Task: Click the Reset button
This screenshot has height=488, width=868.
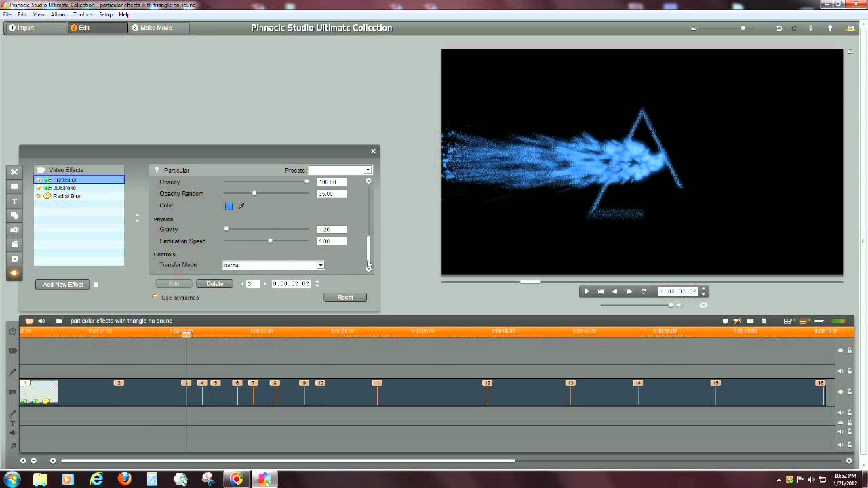Action: click(345, 298)
